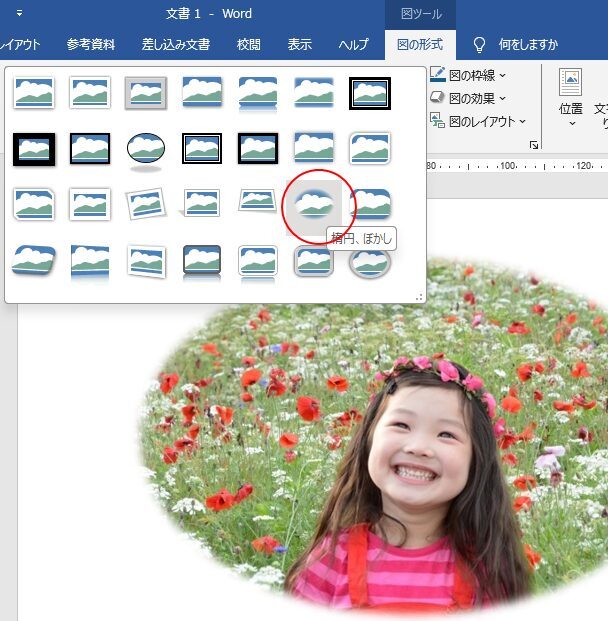Screen dimensions: 608x621
Task: Select the Moderate Frame, White style
Action: [90, 204]
